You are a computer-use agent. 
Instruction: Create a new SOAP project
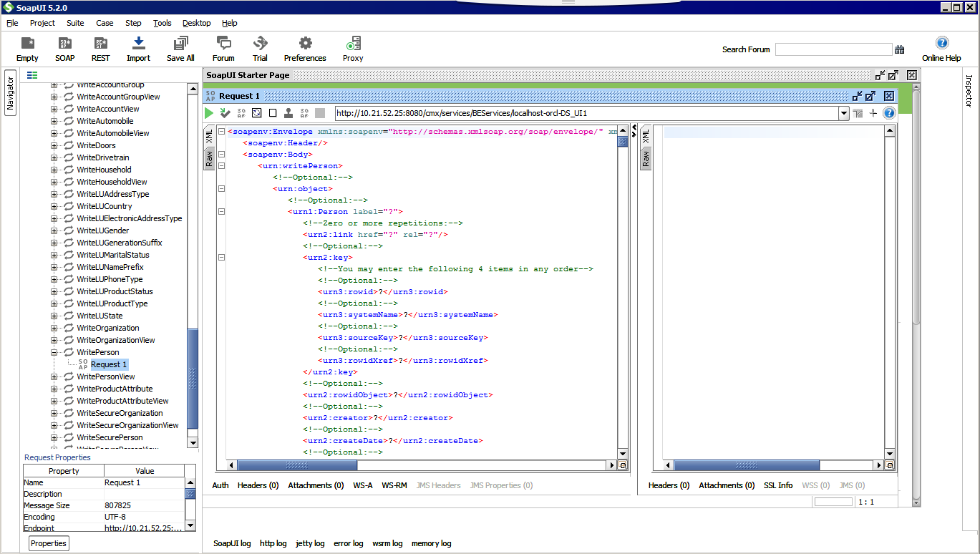pyautogui.click(x=64, y=49)
